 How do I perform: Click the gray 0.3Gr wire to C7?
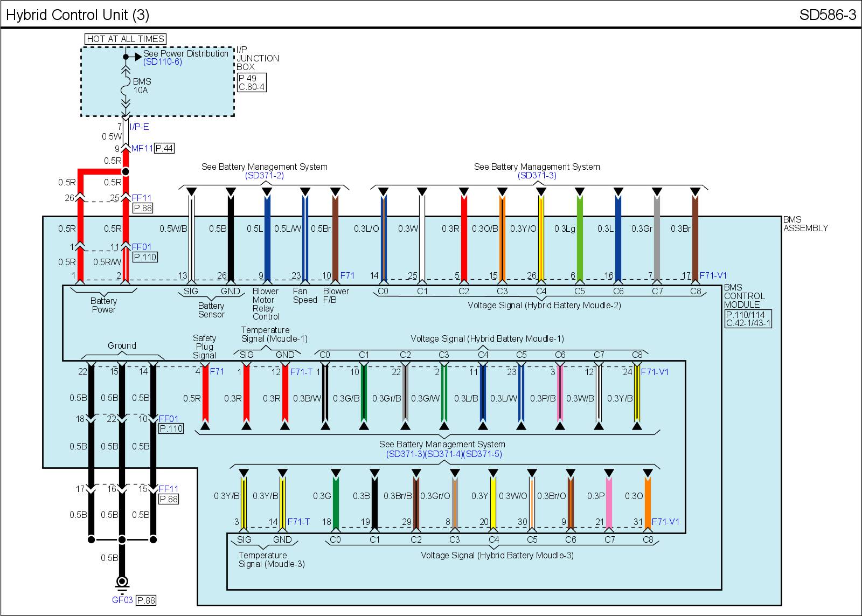657,237
